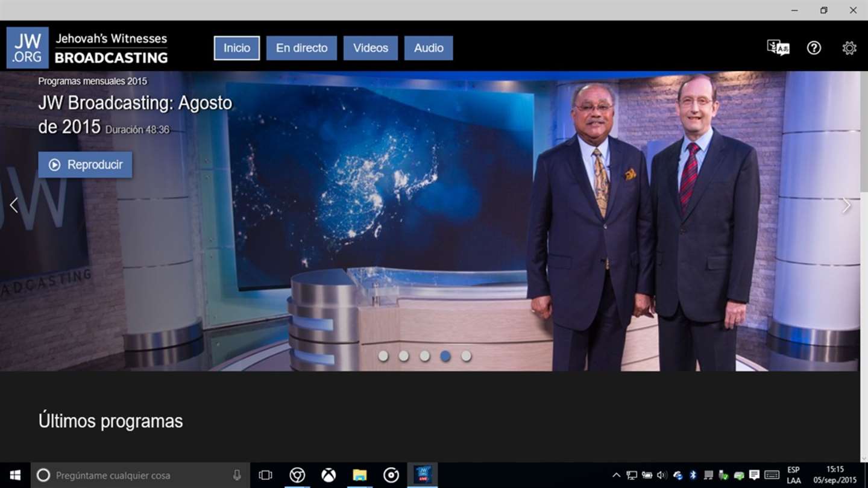Click the volume speaker tray icon

662,475
